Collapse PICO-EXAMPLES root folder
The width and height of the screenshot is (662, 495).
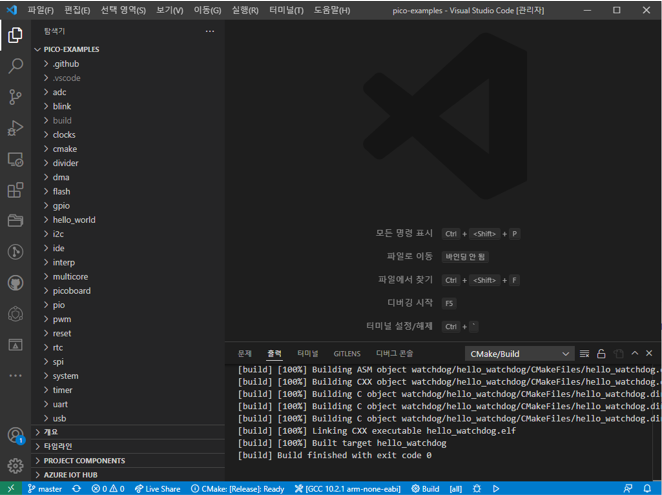128,49
